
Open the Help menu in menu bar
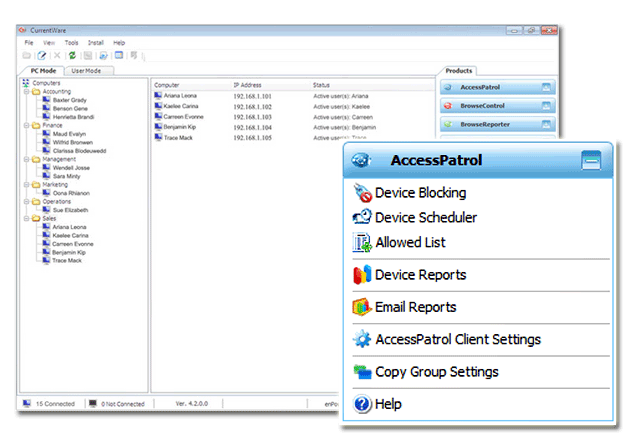119,42
